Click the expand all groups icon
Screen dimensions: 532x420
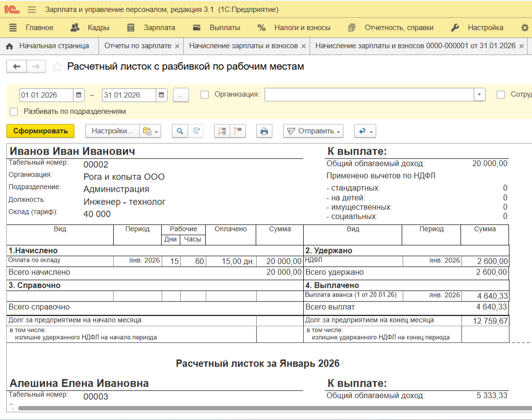(222, 131)
